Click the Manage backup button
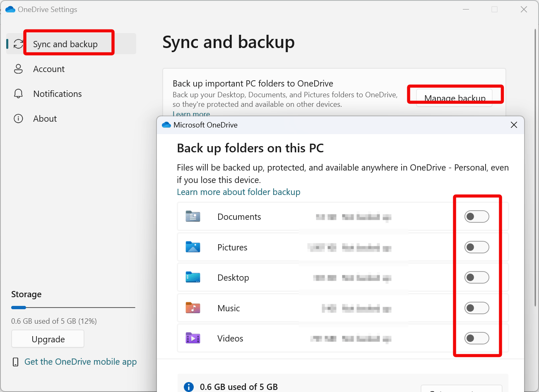 [455, 98]
